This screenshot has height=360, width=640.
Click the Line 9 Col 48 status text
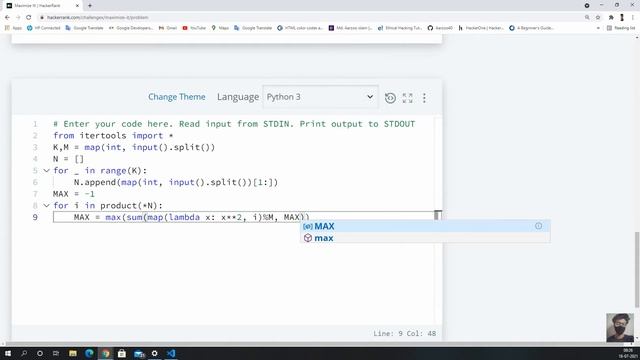tap(404, 333)
